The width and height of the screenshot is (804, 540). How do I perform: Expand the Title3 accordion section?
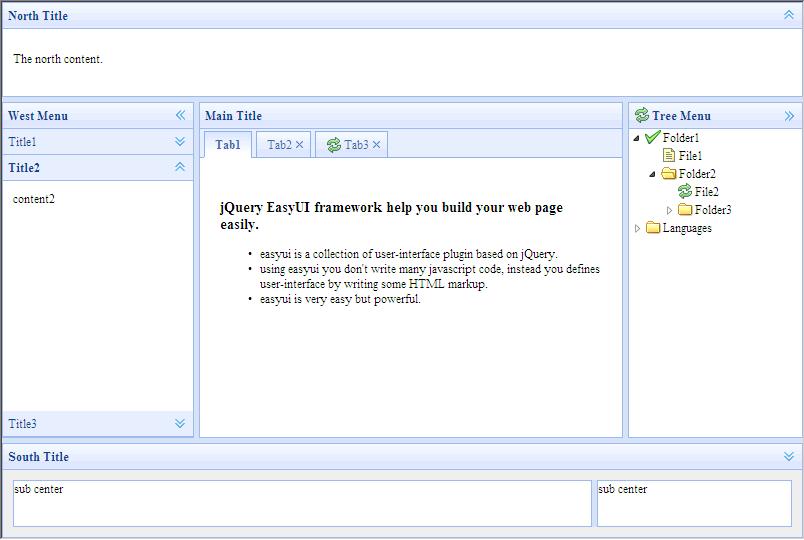(179, 424)
